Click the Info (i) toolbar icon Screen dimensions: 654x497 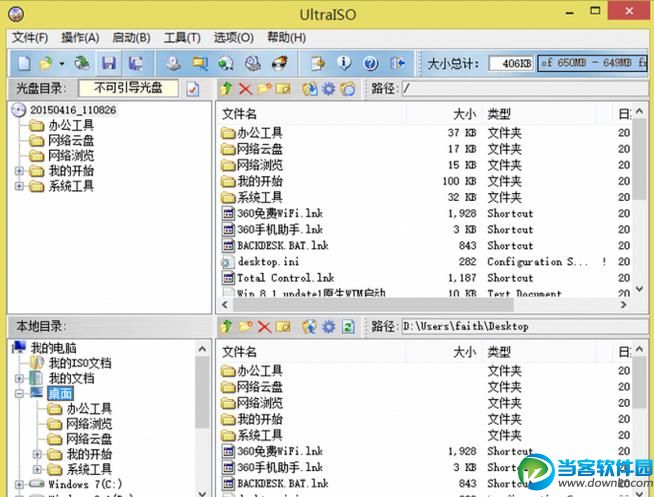(344, 63)
